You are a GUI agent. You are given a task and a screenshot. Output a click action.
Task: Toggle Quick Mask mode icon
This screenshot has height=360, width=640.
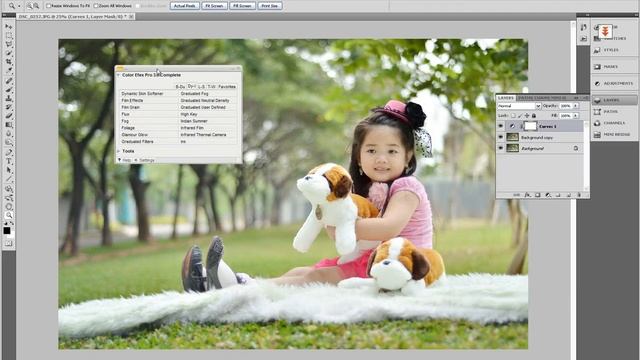(x=9, y=243)
